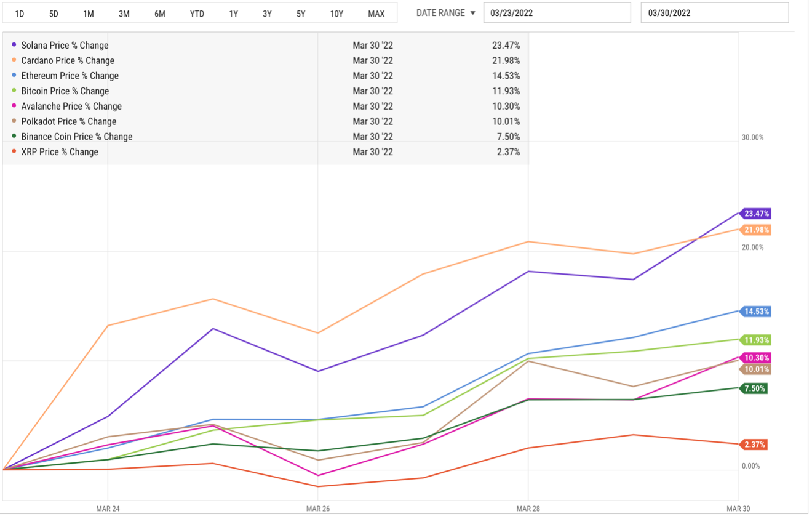Switch chart to 5D range
This screenshot has height=519, width=812.
54,14
